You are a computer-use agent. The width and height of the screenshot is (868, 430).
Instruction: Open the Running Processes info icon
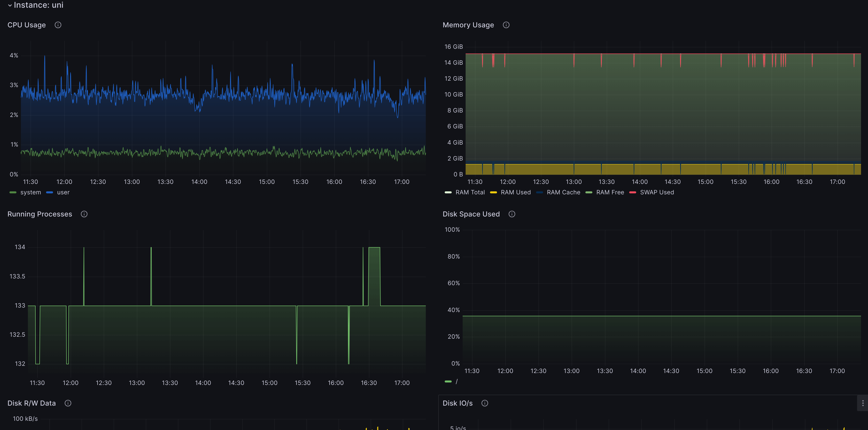click(84, 214)
